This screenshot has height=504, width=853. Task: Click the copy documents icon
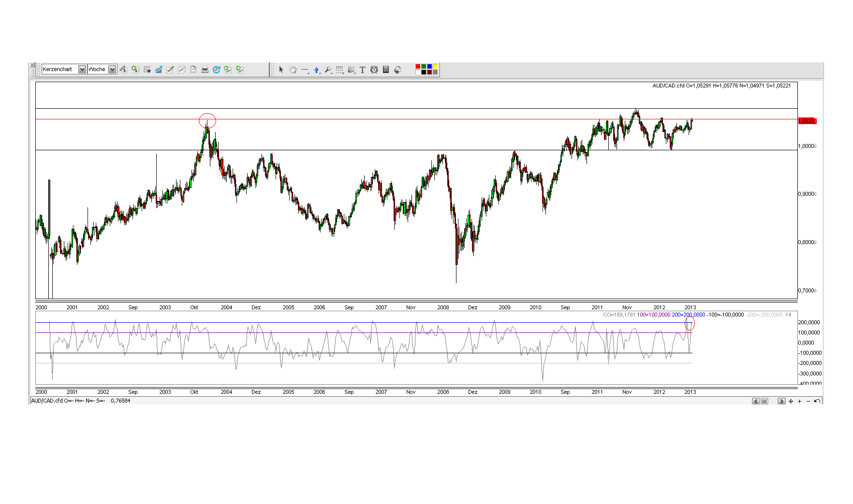point(193,70)
